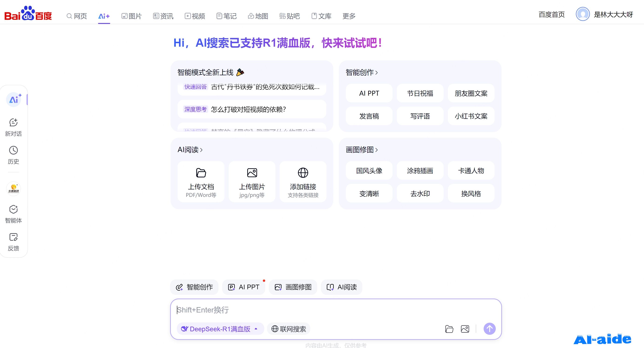Expand the 智能创作 section header
644x348 pixels.
point(361,72)
